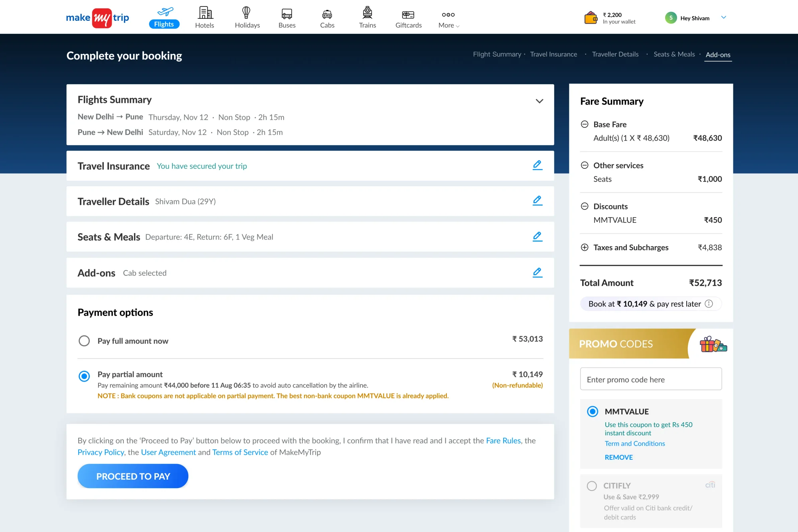Go to Flight Summary step
Screen dimensions: 798x532
coord(497,54)
